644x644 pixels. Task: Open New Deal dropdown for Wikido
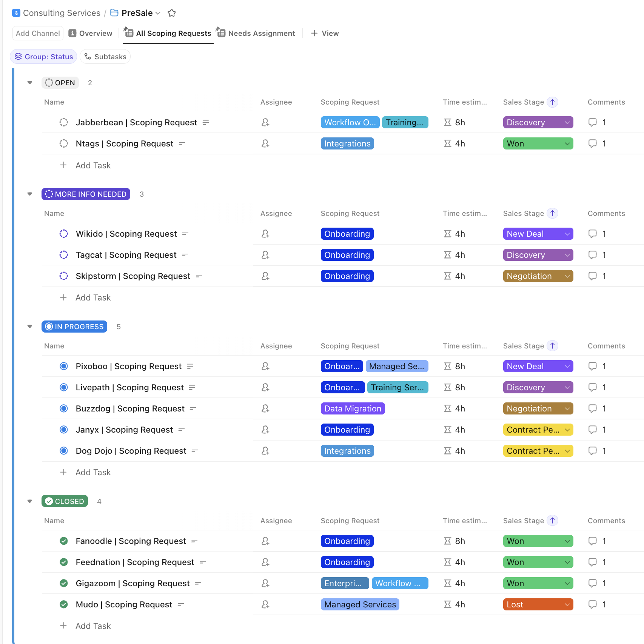point(538,234)
